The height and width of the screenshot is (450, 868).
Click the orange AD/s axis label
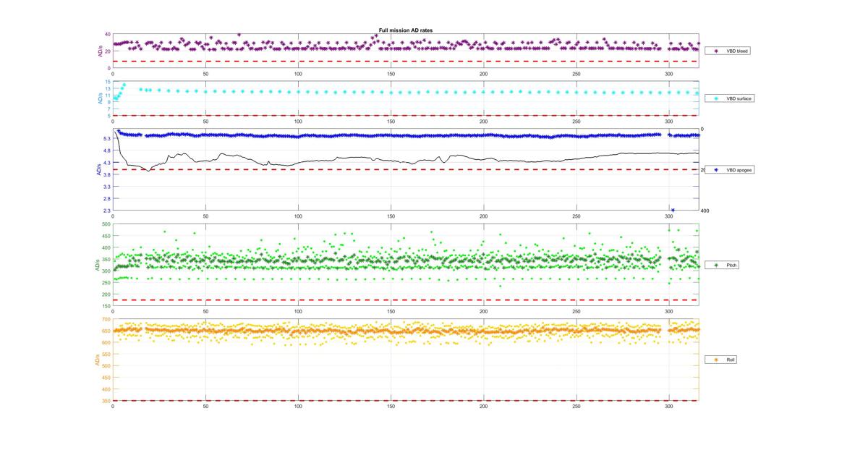[x=98, y=360]
